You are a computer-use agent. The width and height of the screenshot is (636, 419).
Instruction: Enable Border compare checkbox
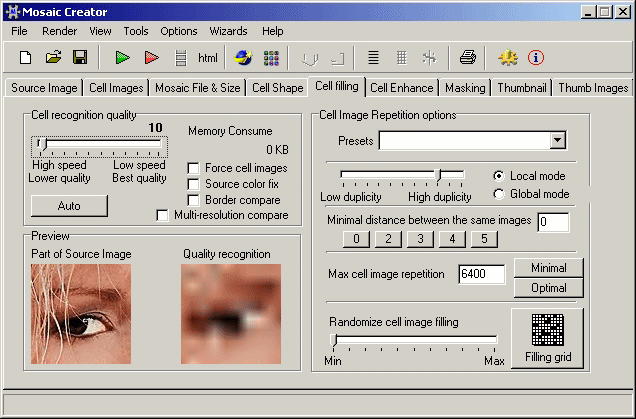tap(193, 200)
